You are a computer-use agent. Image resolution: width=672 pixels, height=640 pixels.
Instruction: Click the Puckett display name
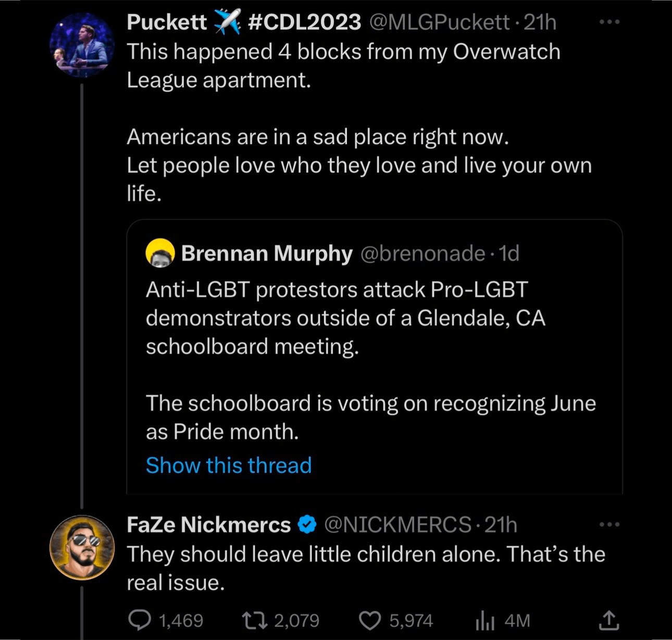pos(167,22)
